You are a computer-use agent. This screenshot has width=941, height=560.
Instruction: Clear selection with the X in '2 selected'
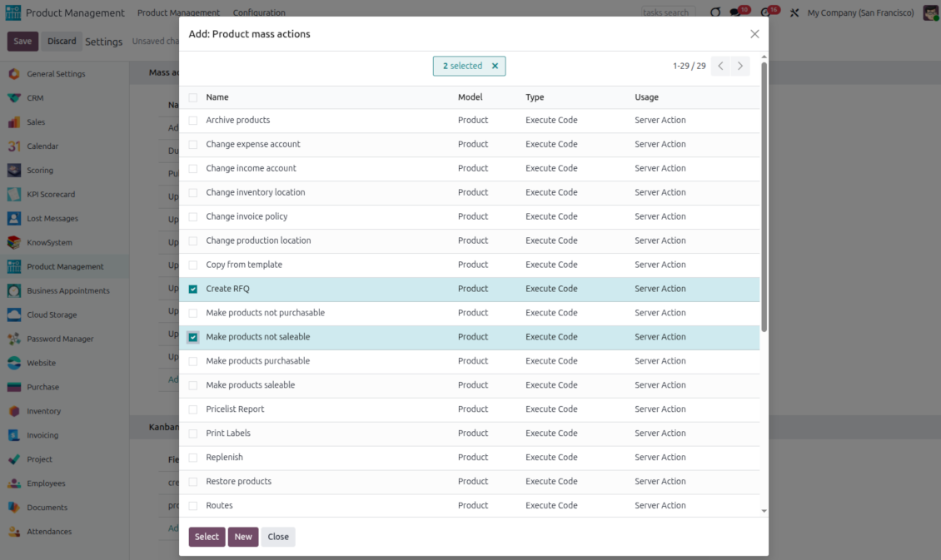[x=495, y=67]
